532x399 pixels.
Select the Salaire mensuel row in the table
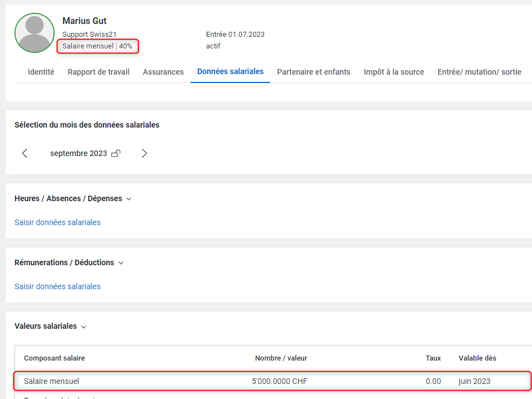click(x=272, y=381)
